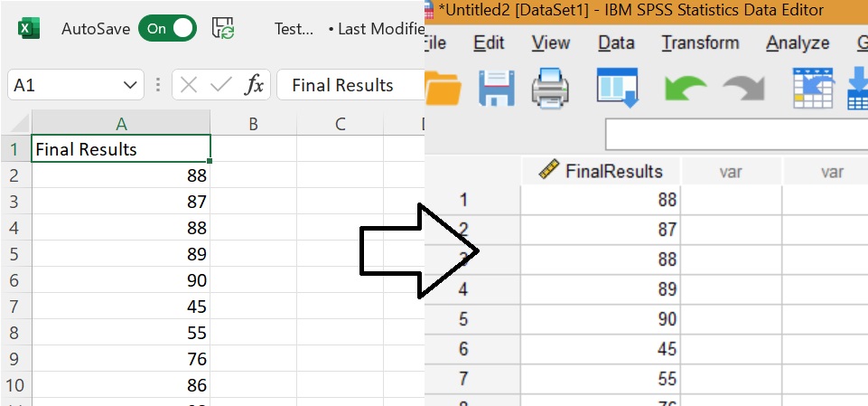868x406 pixels.
Task: Click the Go to Case icon
Action: point(813,88)
